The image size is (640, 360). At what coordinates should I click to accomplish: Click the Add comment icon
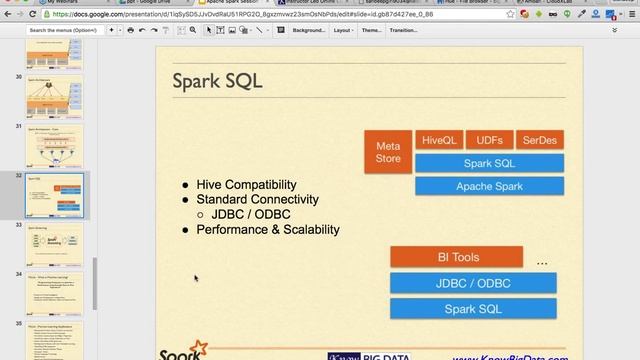click(281, 30)
